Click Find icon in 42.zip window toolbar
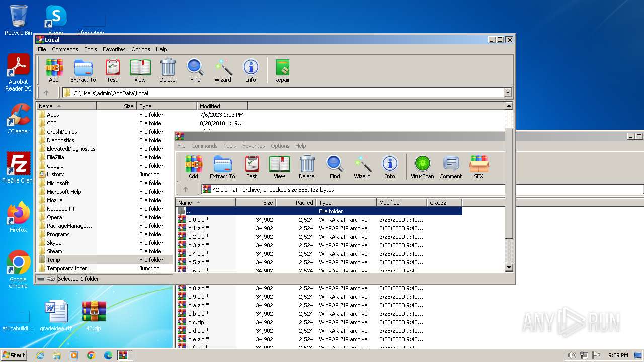Screen dimensions: 644x362 click(335, 167)
